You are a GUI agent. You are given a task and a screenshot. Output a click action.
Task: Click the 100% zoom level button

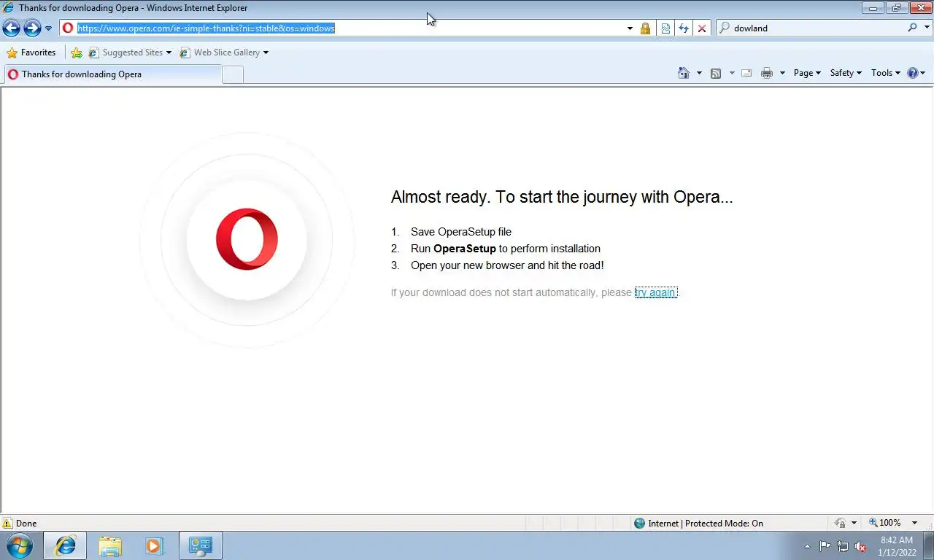885,523
